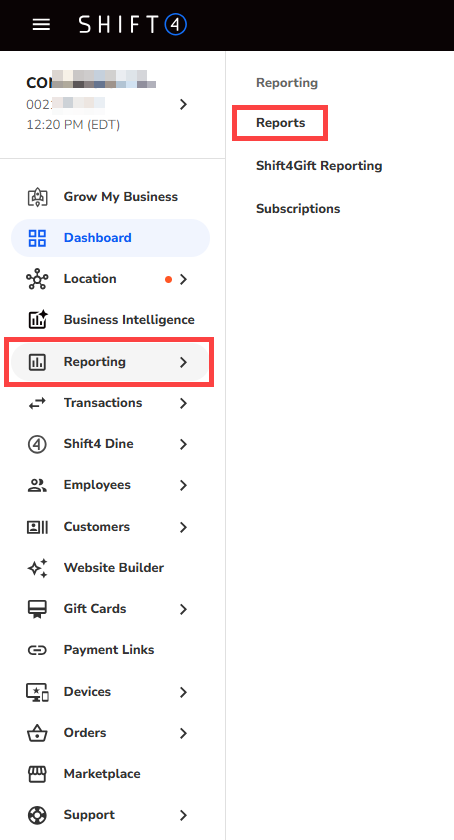Open Marketplace page
Image resolution: width=454 pixels, height=840 pixels.
coord(102,774)
